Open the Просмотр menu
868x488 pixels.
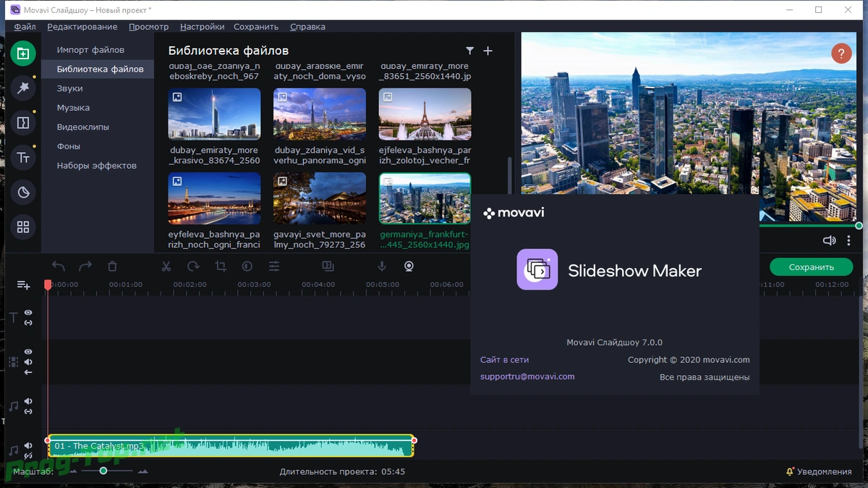point(149,27)
